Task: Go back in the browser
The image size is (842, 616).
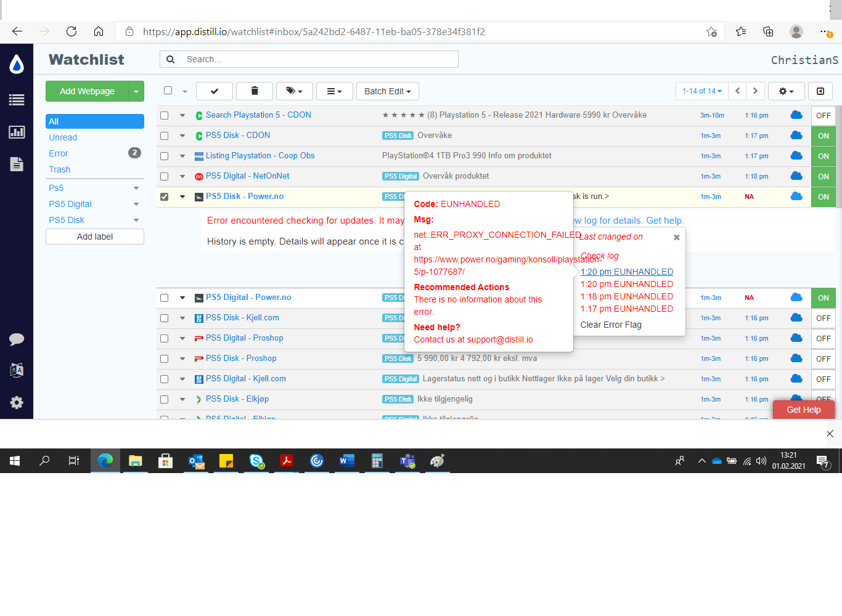Action: (17, 31)
